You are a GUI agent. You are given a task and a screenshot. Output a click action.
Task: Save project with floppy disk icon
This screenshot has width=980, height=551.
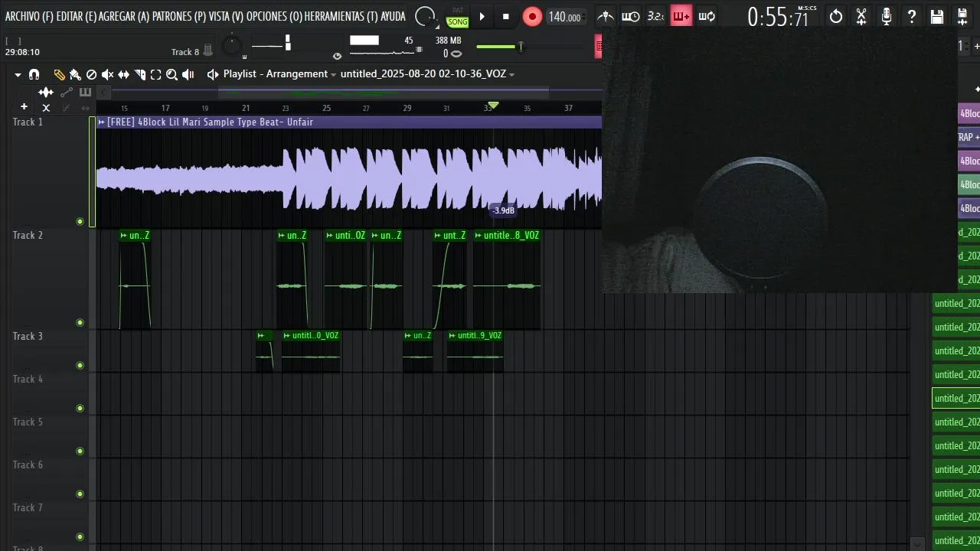[937, 16]
